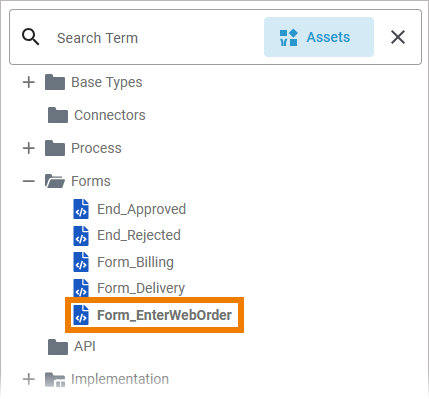Expand the Base Types folder

(29, 82)
